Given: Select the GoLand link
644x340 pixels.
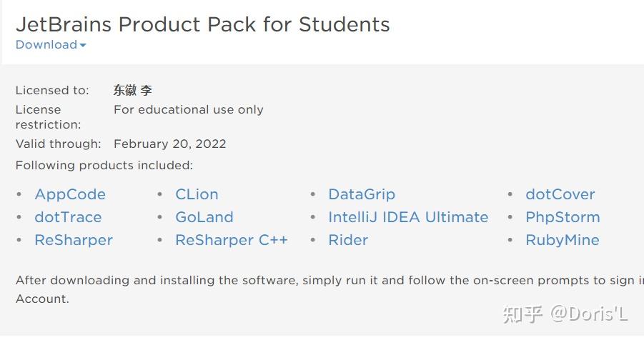Looking at the screenshot, I should (x=204, y=217).
